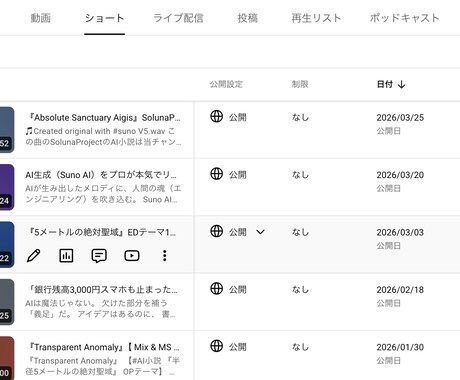Sort by the 日付 column header

click(x=385, y=84)
